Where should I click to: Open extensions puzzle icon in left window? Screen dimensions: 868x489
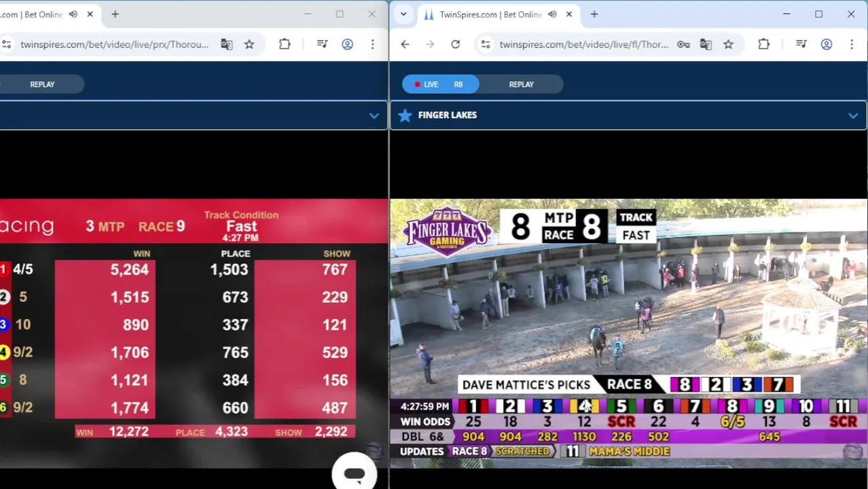[285, 44]
